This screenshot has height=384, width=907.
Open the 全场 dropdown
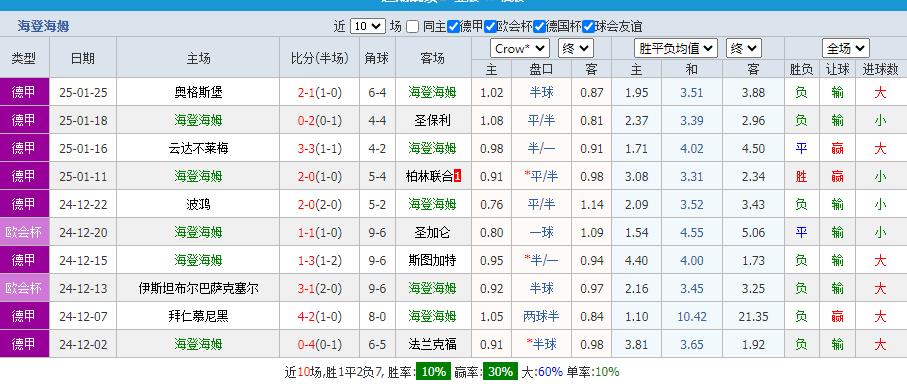pos(846,49)
